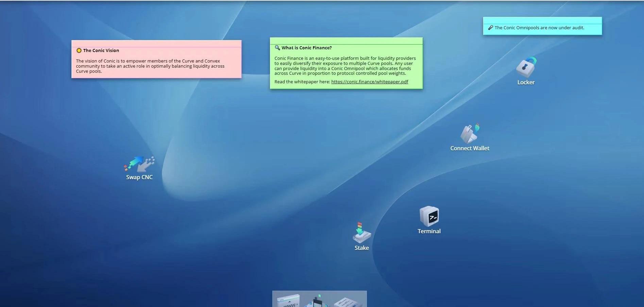Image resolution: width=644 pixels, height=307 pixels.
Task: Click the 'Terminal' icon label
Action: point(429,231)
